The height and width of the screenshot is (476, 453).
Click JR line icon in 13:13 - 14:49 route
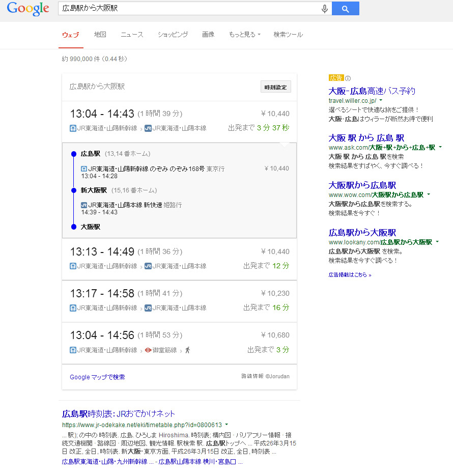pyautogui.click(x=148, y=266)
